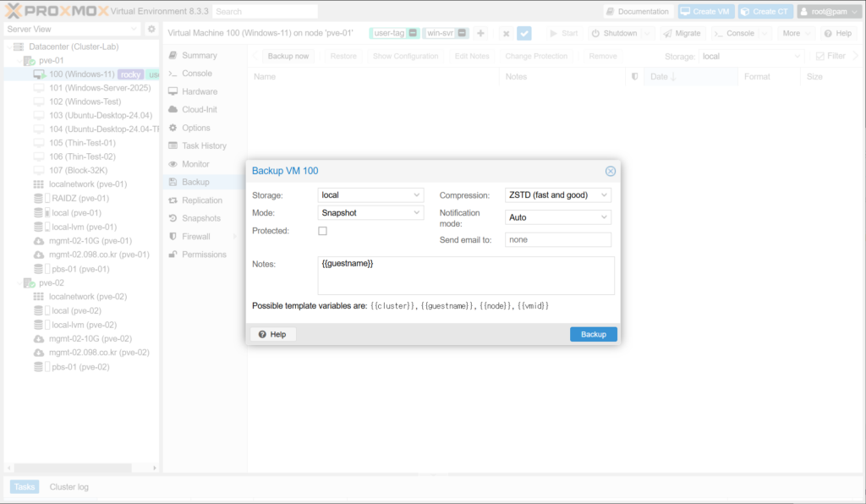
Task: Remove the win-svr tag with minus icon
Action: coord(463,33)
